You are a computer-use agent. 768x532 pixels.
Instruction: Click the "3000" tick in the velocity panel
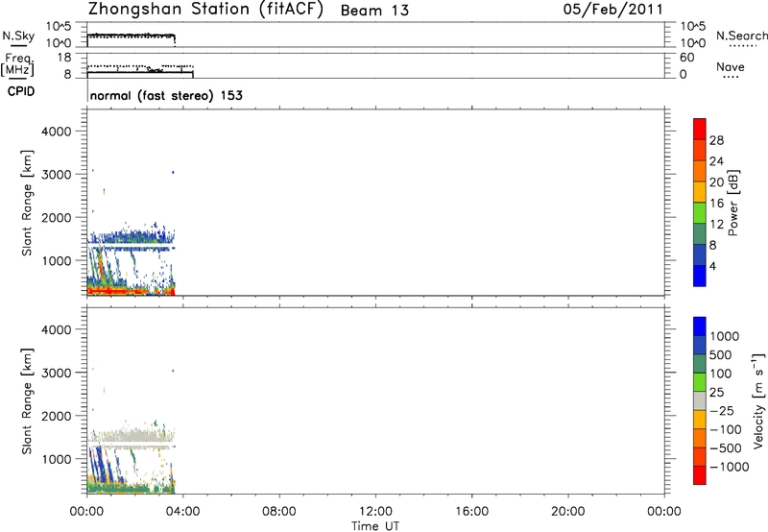pos(57,373)
